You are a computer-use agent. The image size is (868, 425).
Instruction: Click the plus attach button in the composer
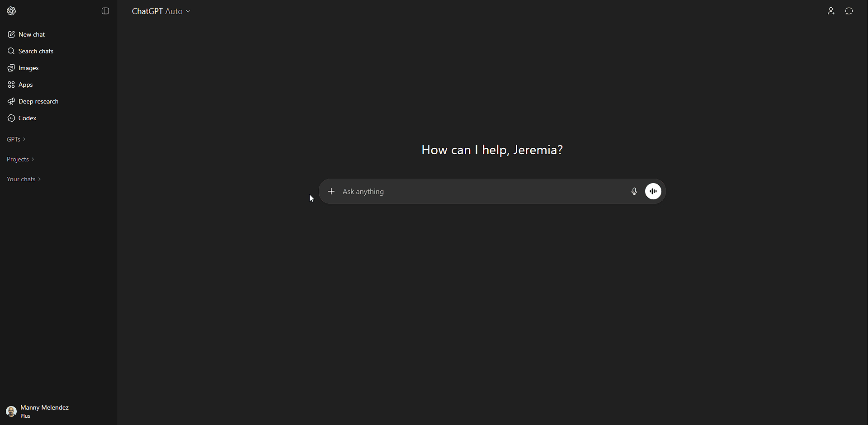click(x=331, y=191)
